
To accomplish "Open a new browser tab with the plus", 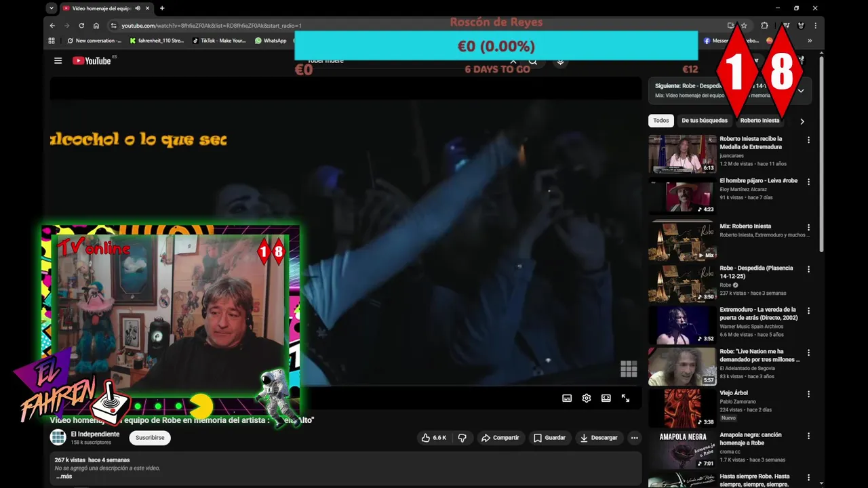I will [x=161, y=8].
